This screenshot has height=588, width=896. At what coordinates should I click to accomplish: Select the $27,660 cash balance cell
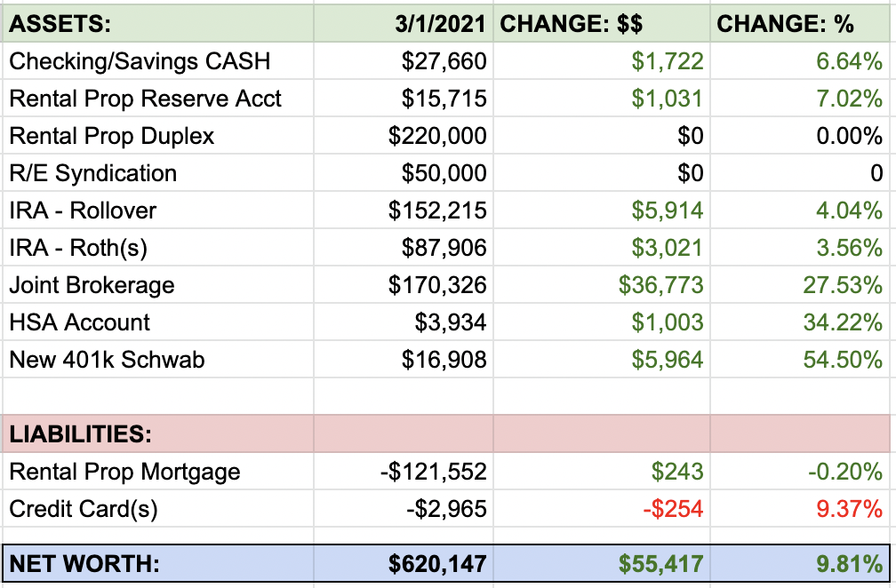tap(444, 61)
